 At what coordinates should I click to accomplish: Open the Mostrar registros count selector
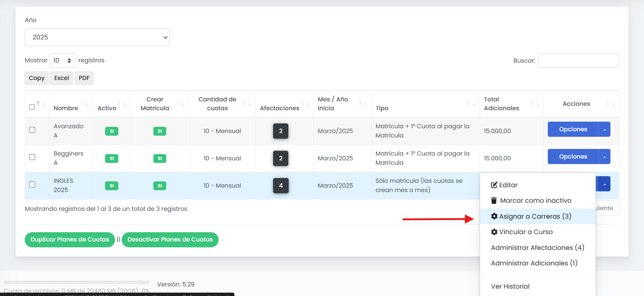63,60
